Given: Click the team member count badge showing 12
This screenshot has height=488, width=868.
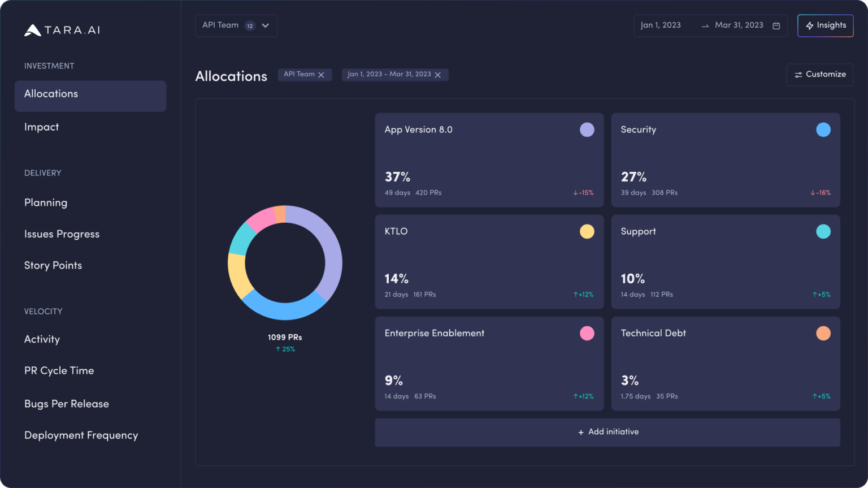Looking at the screenshot, I should coord(249,25).
